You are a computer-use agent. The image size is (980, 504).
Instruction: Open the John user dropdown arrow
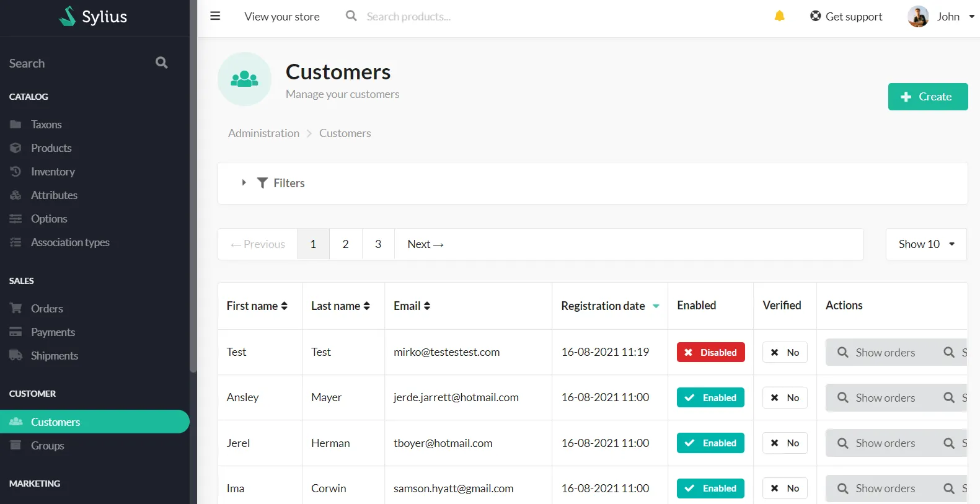click(x=971, y=17)
